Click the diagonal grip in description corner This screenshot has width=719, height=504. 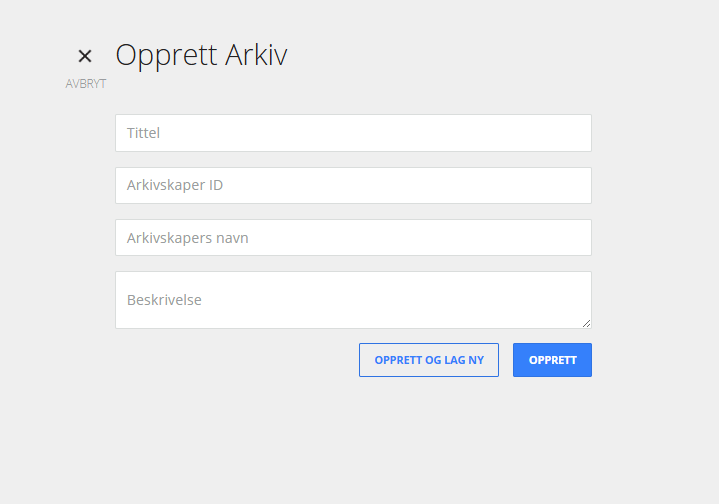(586, 324)
